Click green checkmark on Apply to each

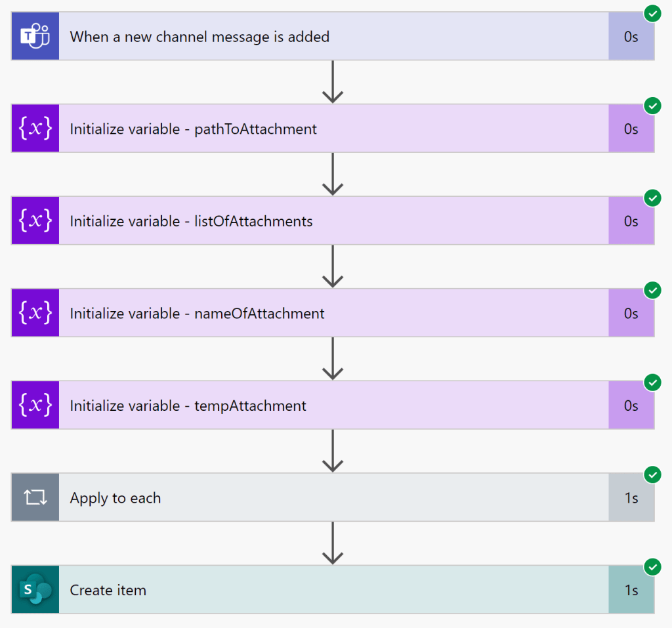(652, 474)
